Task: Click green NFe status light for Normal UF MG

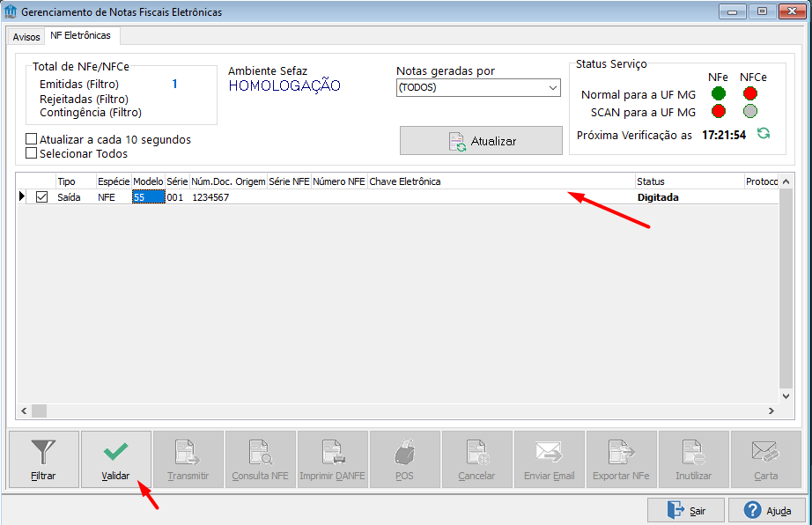Action: pyautogui.click(x=719, y=93)
